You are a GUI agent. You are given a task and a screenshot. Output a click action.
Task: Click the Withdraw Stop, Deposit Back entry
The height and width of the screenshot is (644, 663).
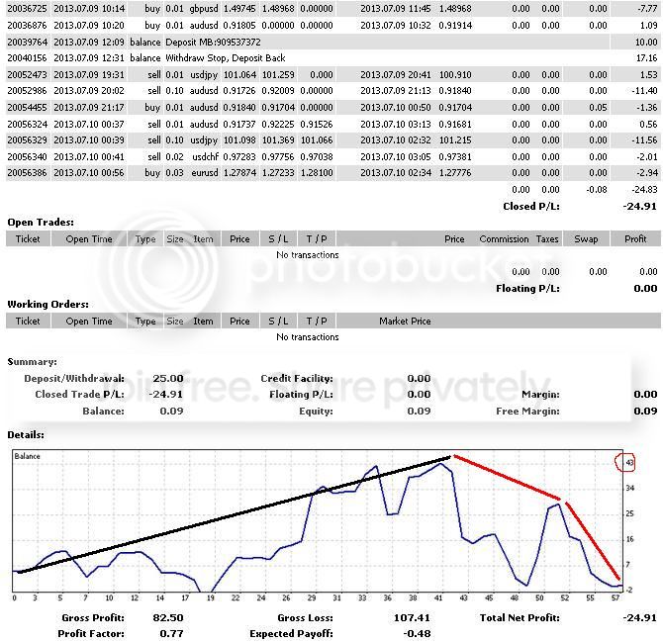[x=226, y=58]
